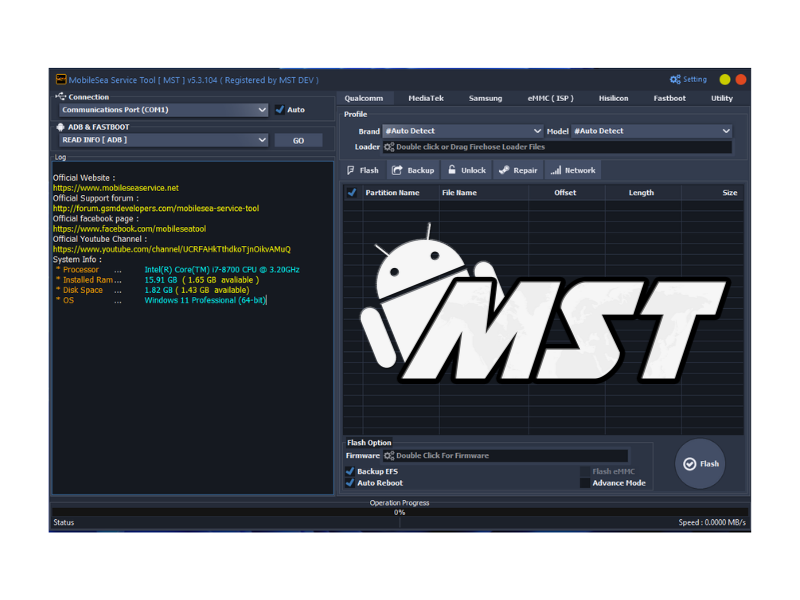
Task: Click the Operation Progress bar at 0%
Action: 399,512
